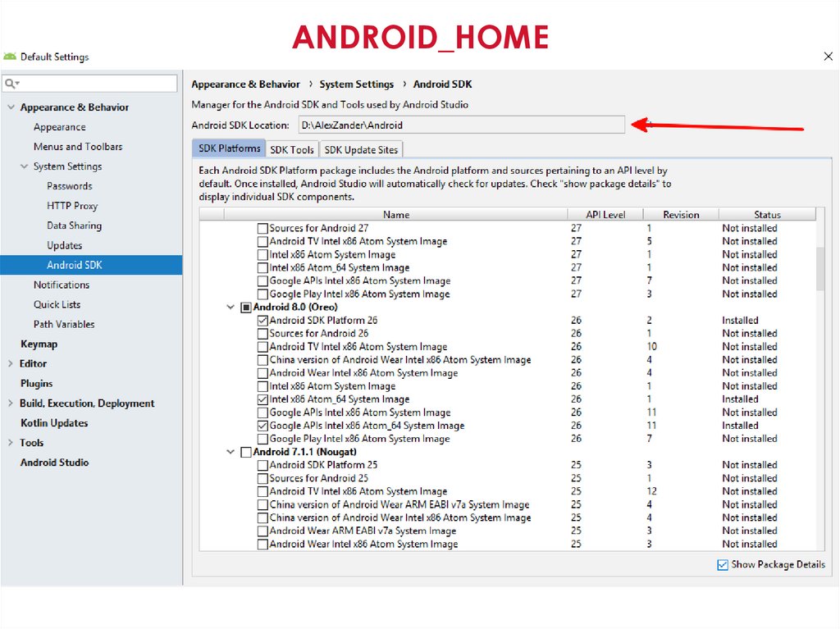Sort by the API Level column header
The image size is (840, 629).
click(605, 214)
